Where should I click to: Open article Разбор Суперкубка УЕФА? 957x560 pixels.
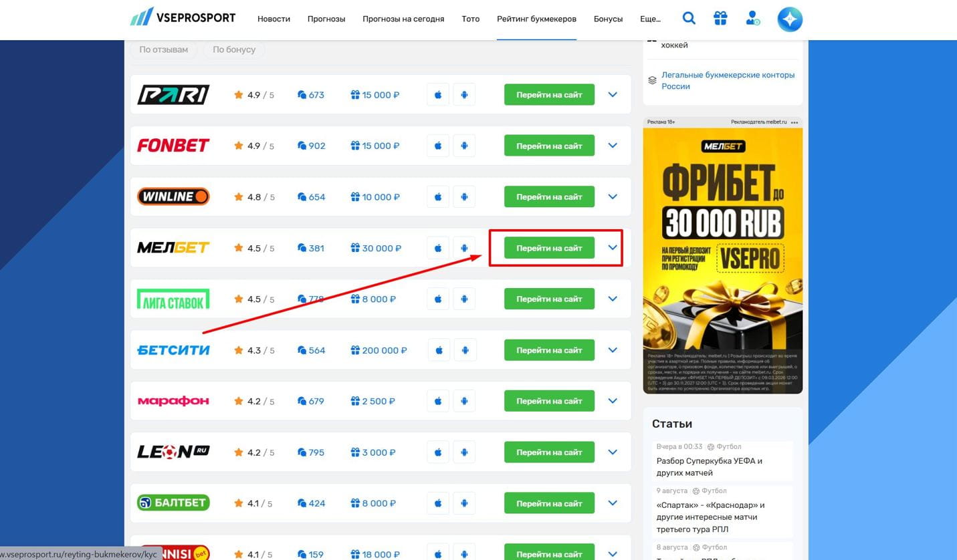coord(710,466)
